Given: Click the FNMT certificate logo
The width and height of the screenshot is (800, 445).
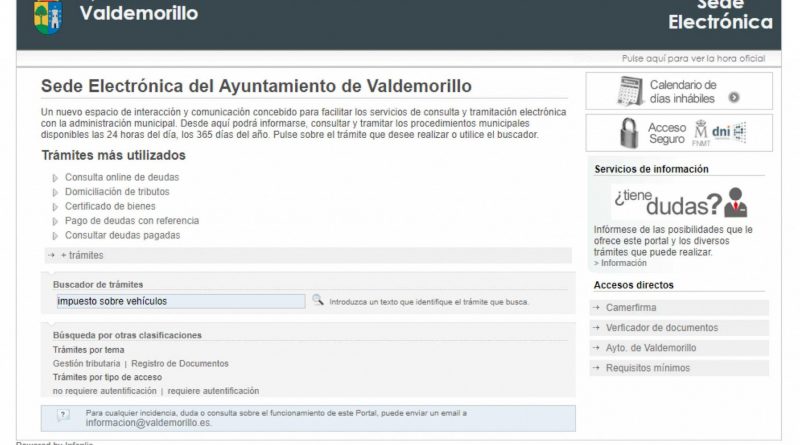Looking at the screenshot, I should pos(700,133).
